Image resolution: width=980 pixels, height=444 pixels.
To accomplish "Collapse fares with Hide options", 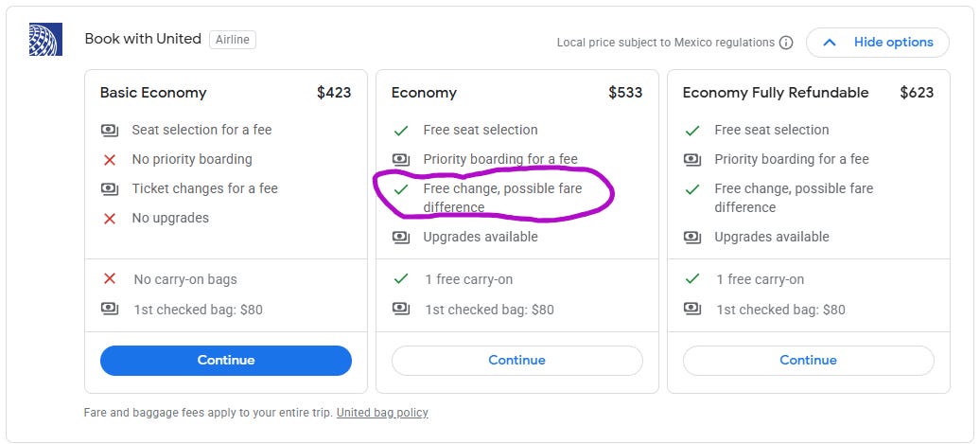I will [x=878, y=43].
